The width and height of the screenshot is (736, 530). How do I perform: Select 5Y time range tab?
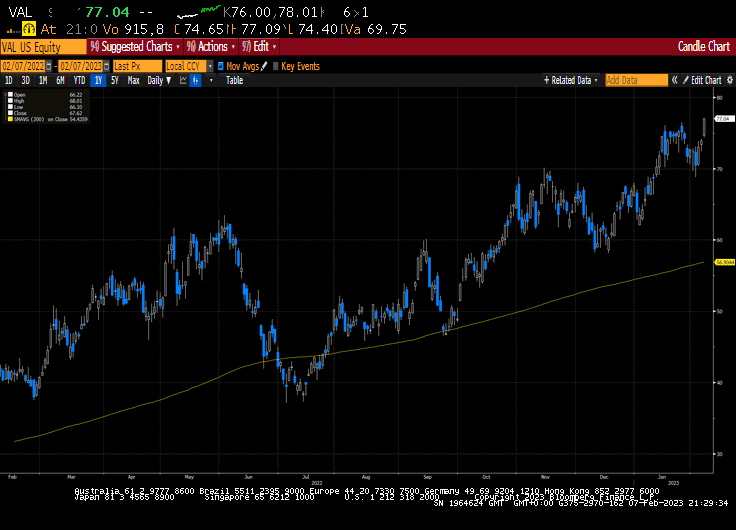click(115, 80)
